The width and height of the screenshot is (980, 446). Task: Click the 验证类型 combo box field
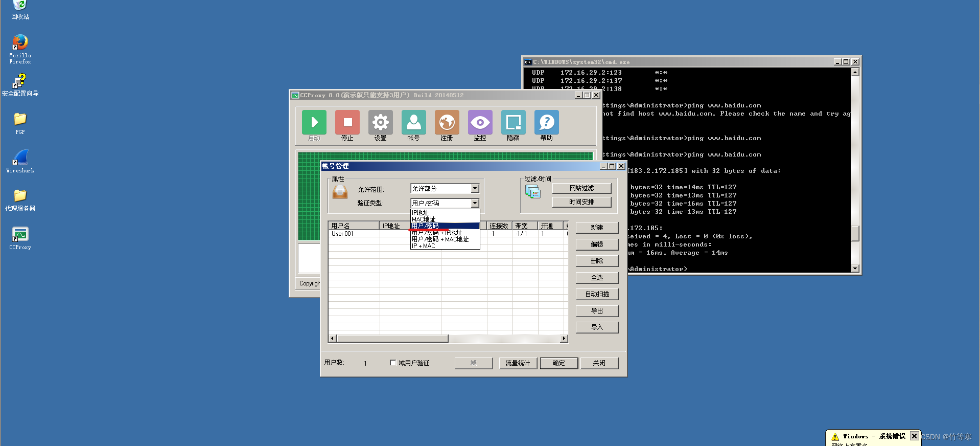(x=445, y=203)
